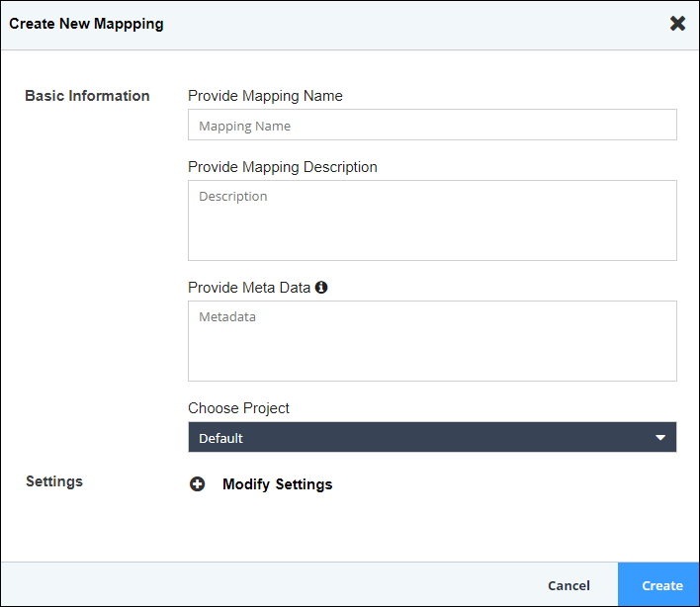The width and height of the screenshot is (700, 607).
Task: Close the Create New Mapping dialog
Action: coord(677,24)
